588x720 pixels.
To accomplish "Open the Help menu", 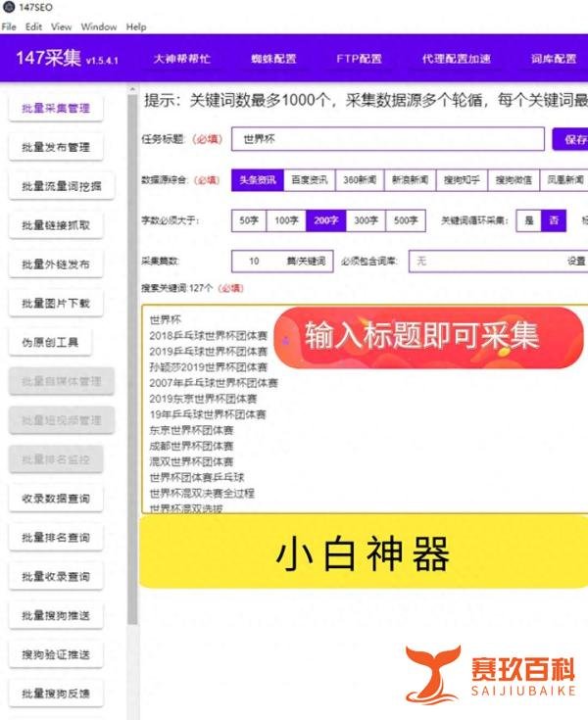I will 136,26.
